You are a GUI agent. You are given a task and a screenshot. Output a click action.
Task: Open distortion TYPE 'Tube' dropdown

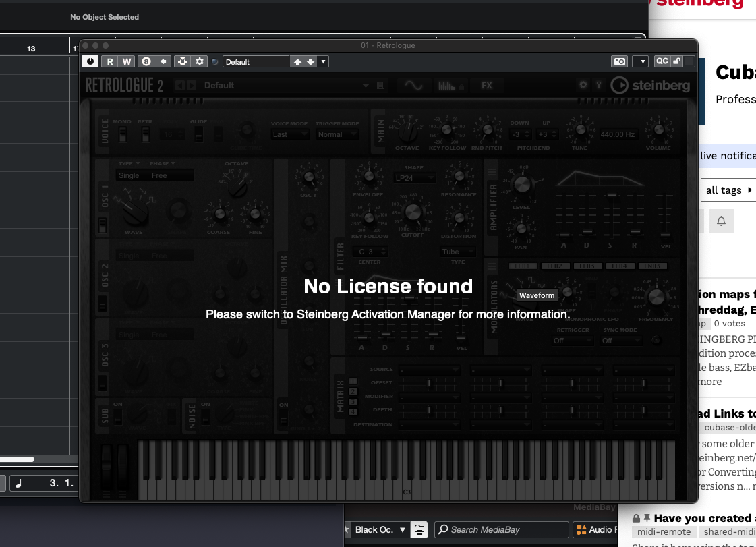[457, 252]
